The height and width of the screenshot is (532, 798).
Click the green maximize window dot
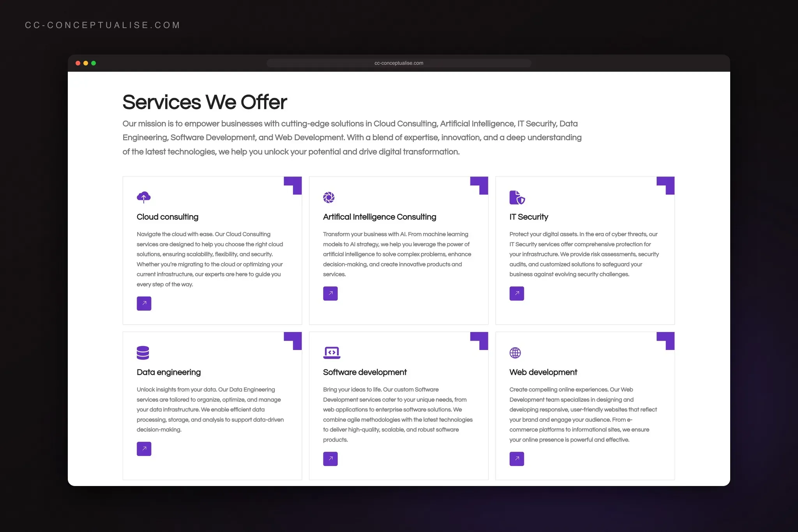94,63
